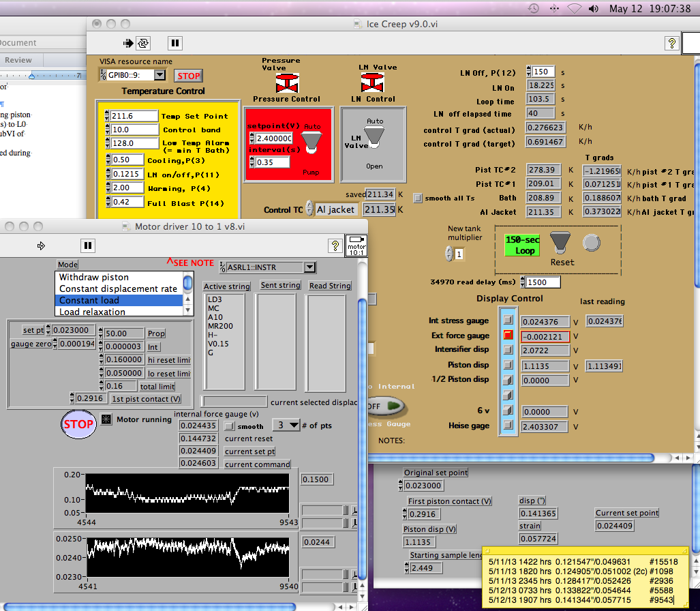
Task: Open the macOS volume control
Action: [x=593, y=9]
